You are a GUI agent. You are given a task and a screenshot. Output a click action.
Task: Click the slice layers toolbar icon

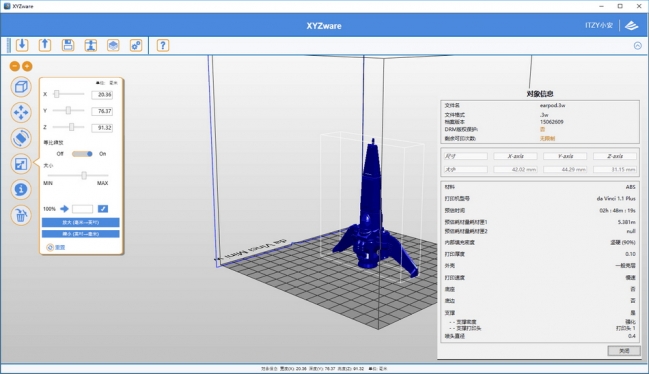(113, 45)
